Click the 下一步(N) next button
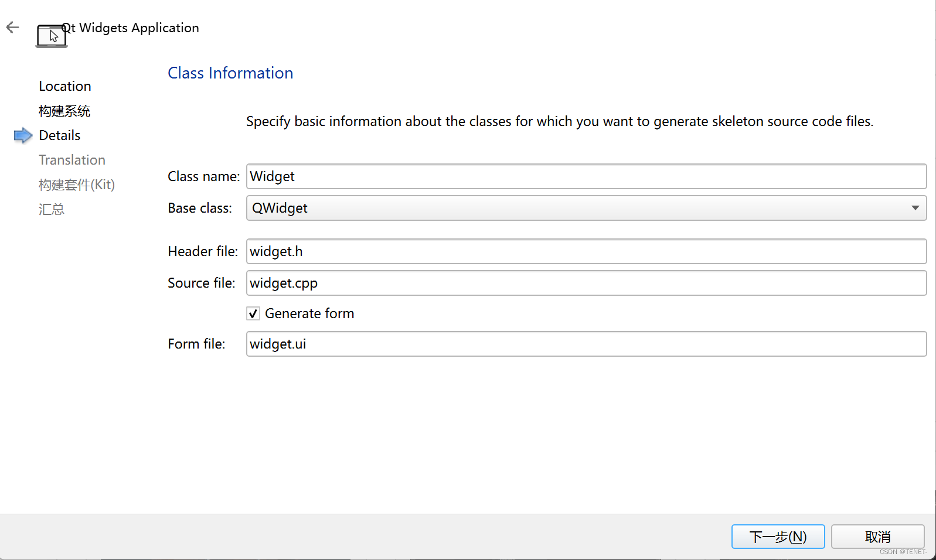Screen dimensions: 936x560 pos(778,537)
